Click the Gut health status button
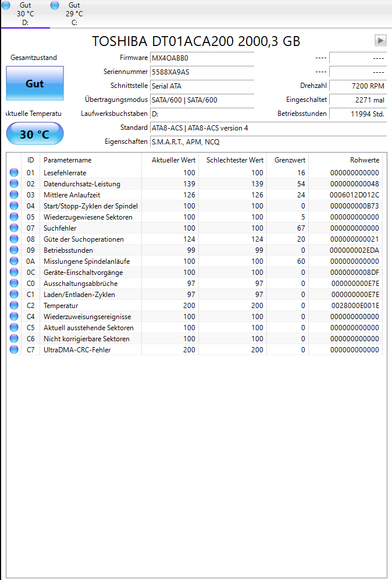This screenshot has height=580, width=392. 35,84
